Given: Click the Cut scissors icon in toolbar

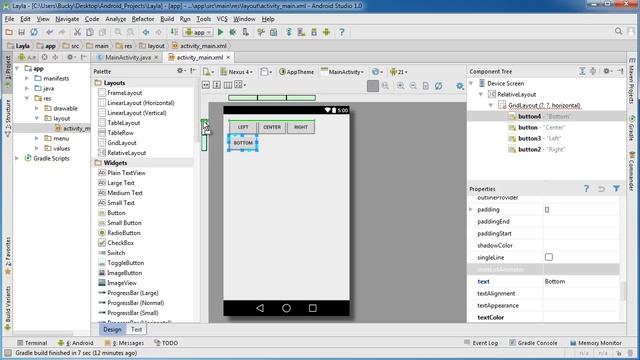Looking at the screenshot, I should point(77,32).
